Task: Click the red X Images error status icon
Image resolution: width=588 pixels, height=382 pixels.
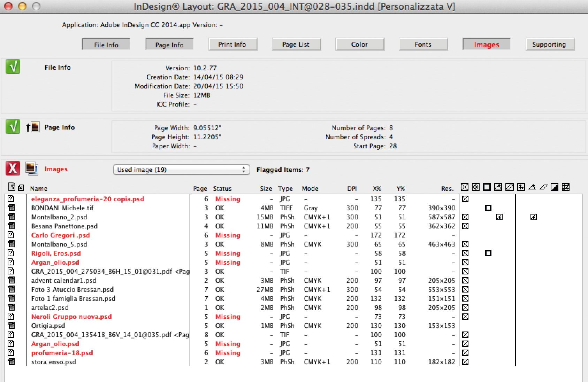Action: pyautogui.click(x=13, y=169)
